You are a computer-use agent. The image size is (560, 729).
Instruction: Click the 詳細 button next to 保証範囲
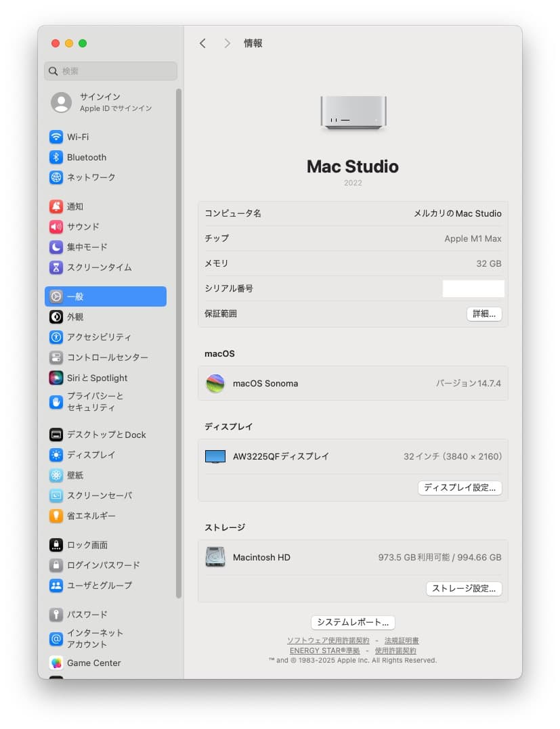[x=483, y=313]
